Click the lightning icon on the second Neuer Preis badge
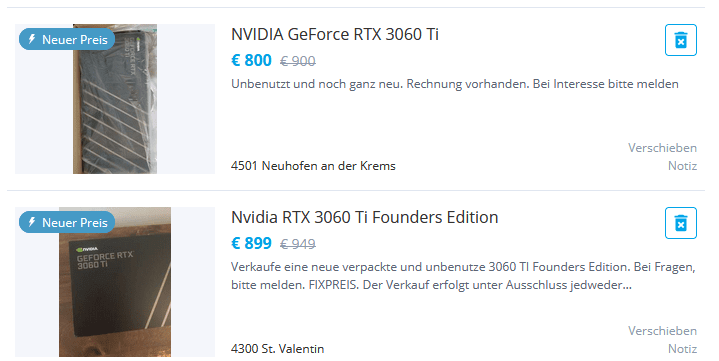 tap(32, 222)
